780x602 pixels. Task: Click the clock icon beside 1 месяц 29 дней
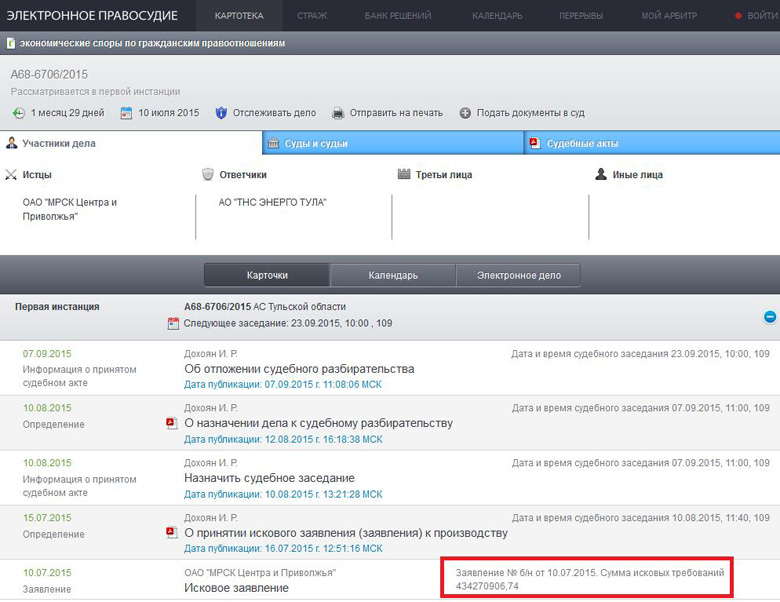click(18, 113)
